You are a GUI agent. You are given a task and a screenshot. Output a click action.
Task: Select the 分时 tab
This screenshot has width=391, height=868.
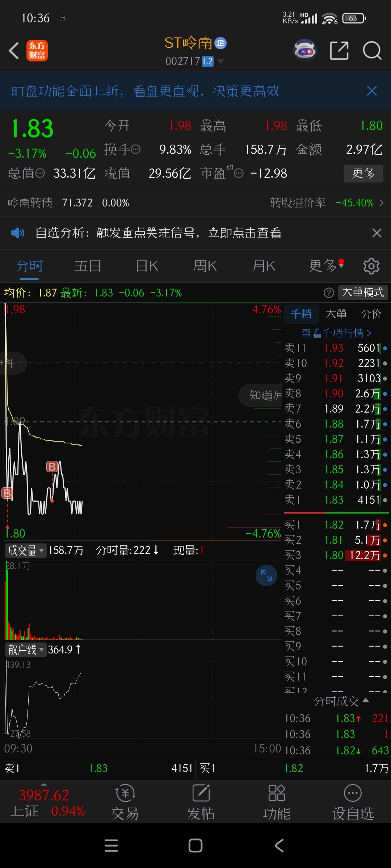pos(29,266)
